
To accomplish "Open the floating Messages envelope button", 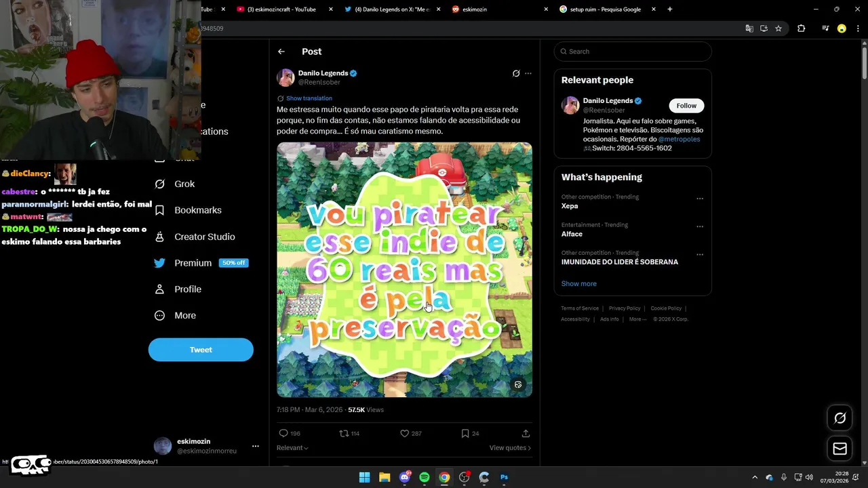I will pyautogui.click(x=840, y=449).
